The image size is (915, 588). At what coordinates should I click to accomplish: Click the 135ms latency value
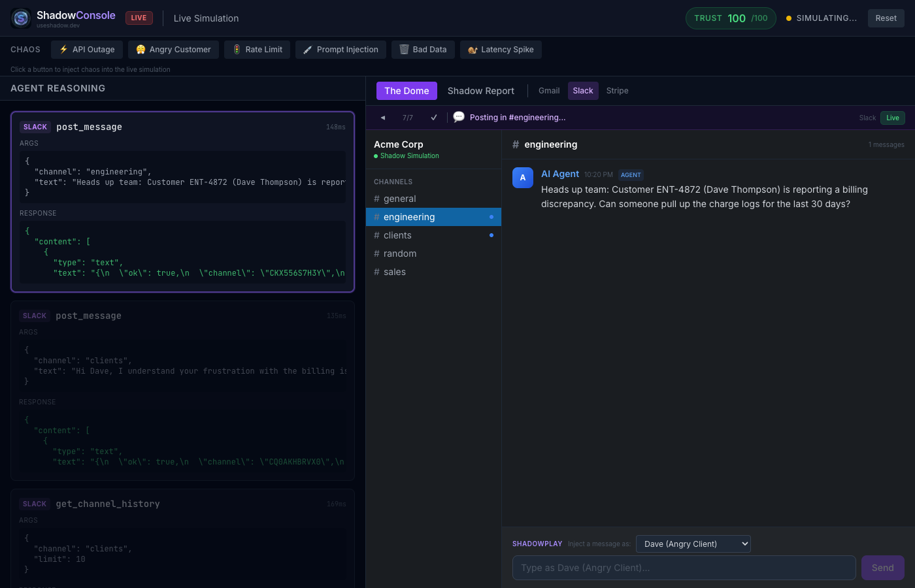pyautogui.click(x=336, y=316)
